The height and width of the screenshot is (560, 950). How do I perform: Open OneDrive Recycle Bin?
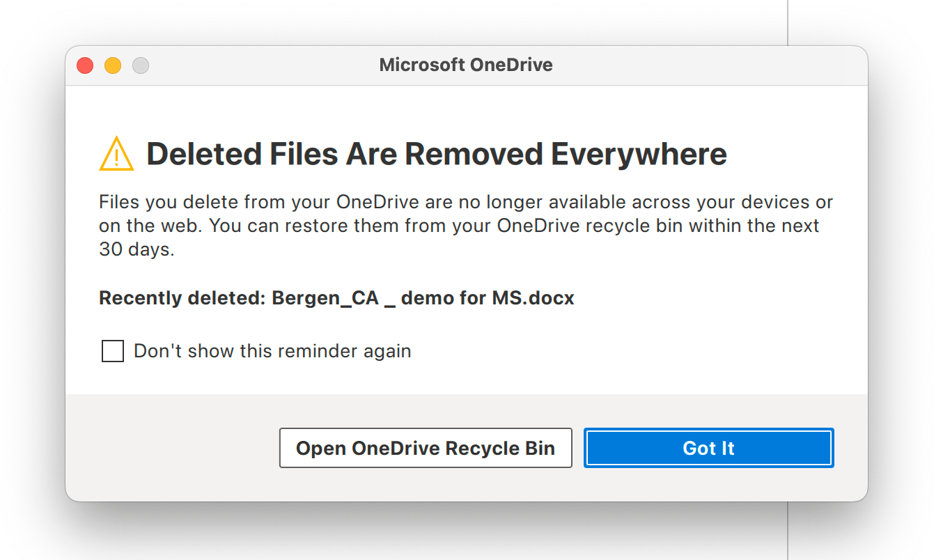(426, 448)
